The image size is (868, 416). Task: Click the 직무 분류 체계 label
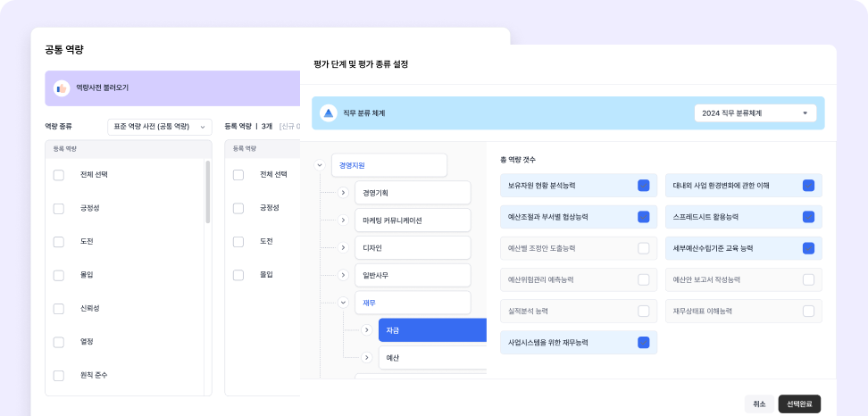pos(364,113)
